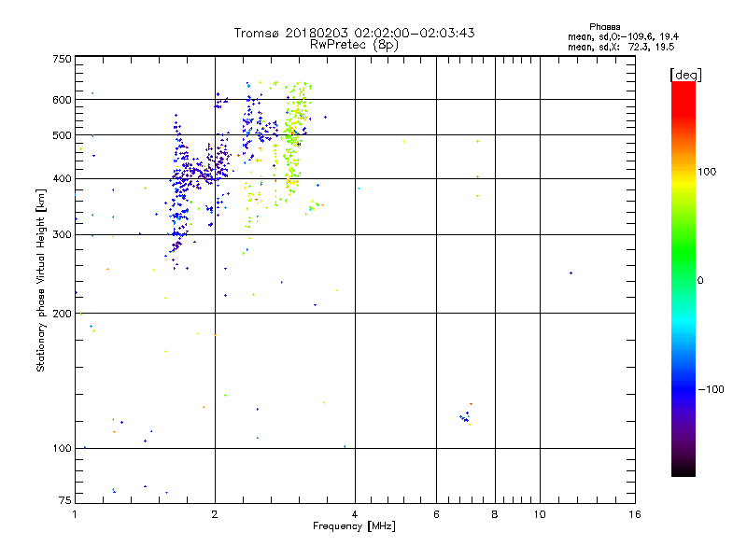Click the green-yellow echo cluster near 3 MHz
Image resolution: width=747 pixels, height=560 pixels.
pyautogui.click(x=295, y=138)
